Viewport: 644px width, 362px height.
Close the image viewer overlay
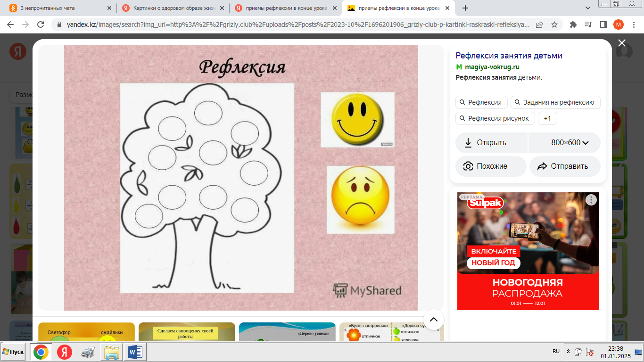coord(622,43)
